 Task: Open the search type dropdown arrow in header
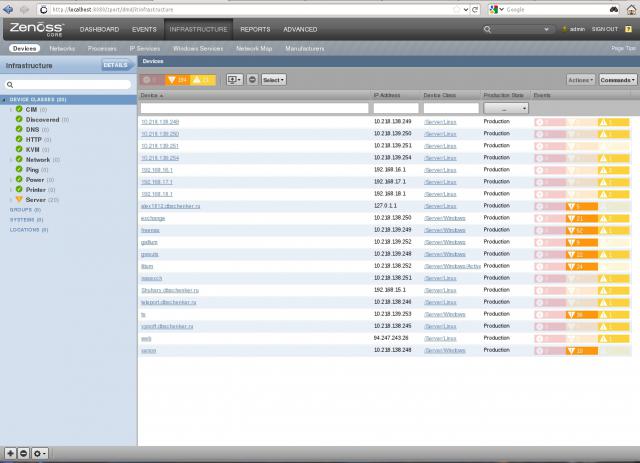pyautogui.click(x=546, y=29)
